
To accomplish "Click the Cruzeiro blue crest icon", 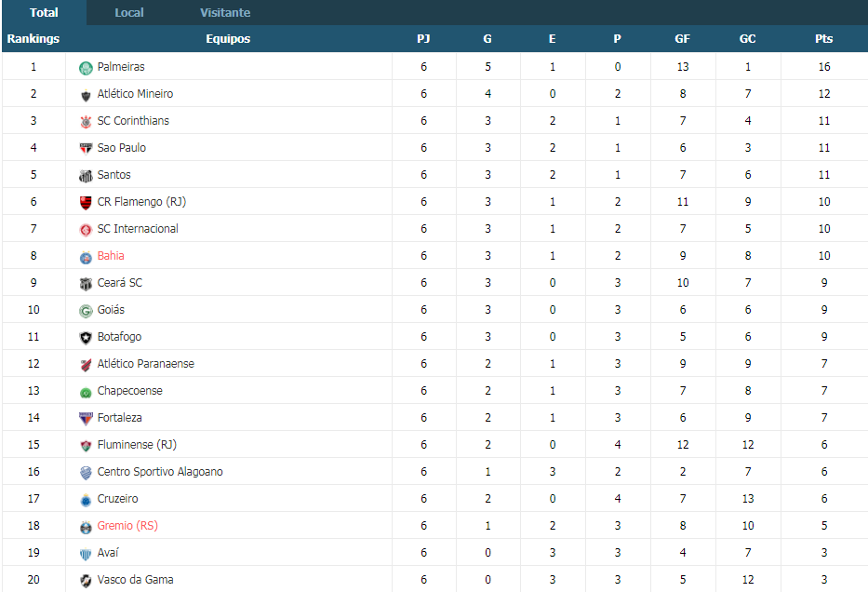I will [86, 500].
